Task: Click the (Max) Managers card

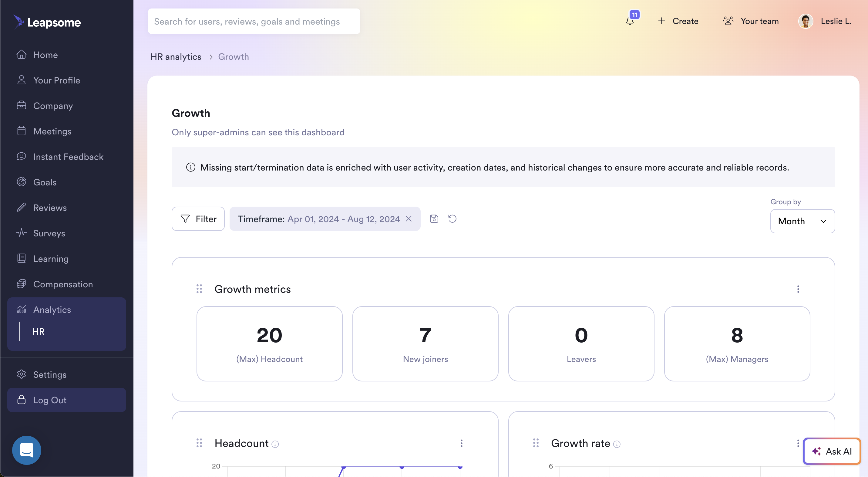Action: [x=737, y=343]
